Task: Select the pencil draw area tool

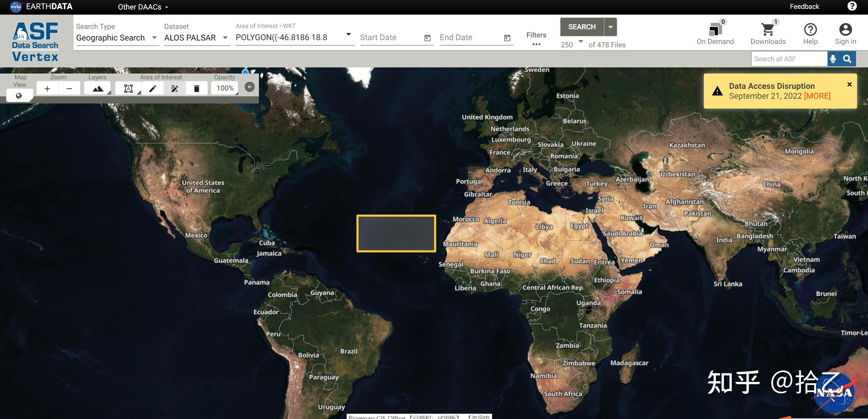Action: [153, 88]
